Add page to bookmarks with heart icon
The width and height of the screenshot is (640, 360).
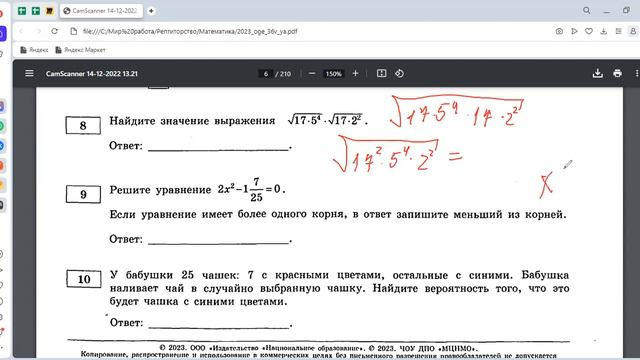[589, 31]
